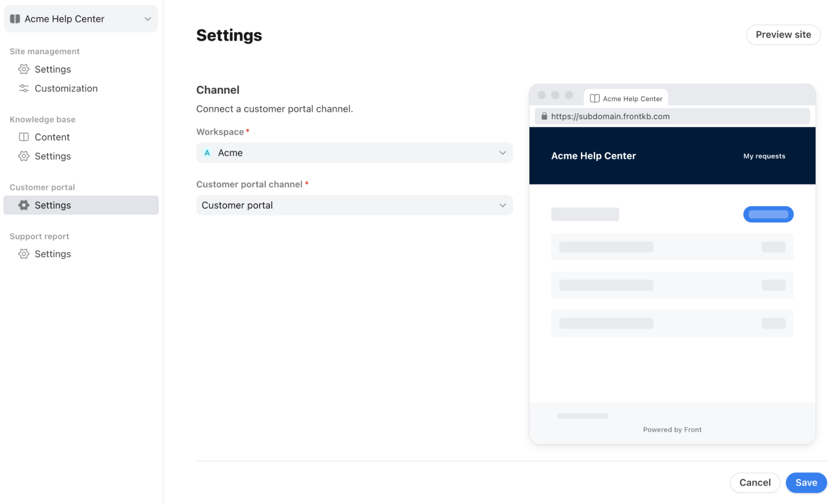Click the Settings page heading

229,35
